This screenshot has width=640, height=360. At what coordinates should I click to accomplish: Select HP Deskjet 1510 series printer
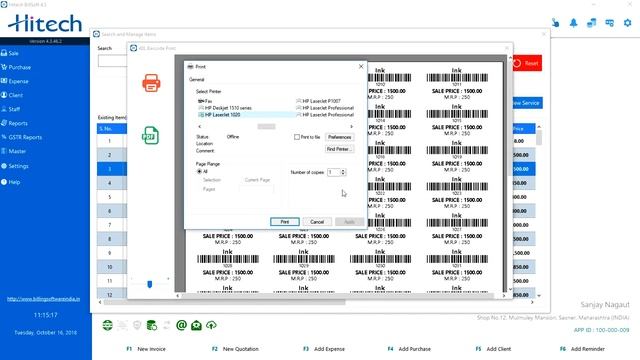(x=225, y=108)
